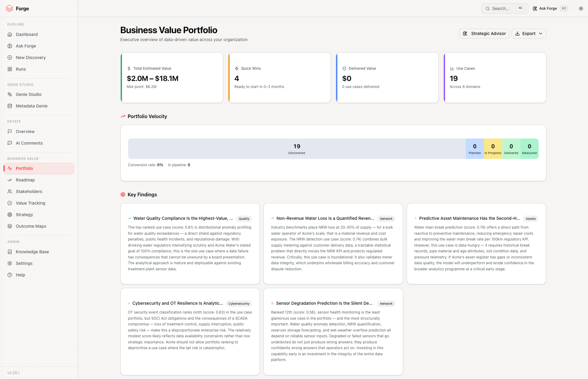Open Metadata Genie page
The width and height of the screenshot is (588, 379).
coord(39,106)
